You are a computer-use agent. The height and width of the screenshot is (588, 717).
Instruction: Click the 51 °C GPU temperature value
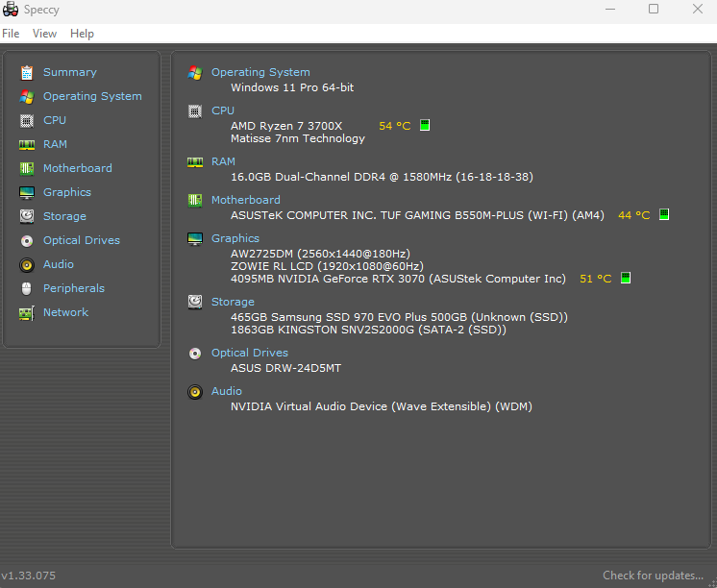(x=595, y=279)
